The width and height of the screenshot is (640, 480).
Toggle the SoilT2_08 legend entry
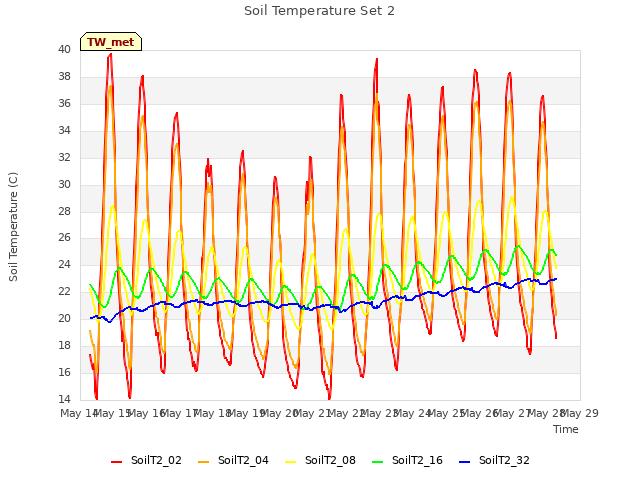tap(320, 460)
